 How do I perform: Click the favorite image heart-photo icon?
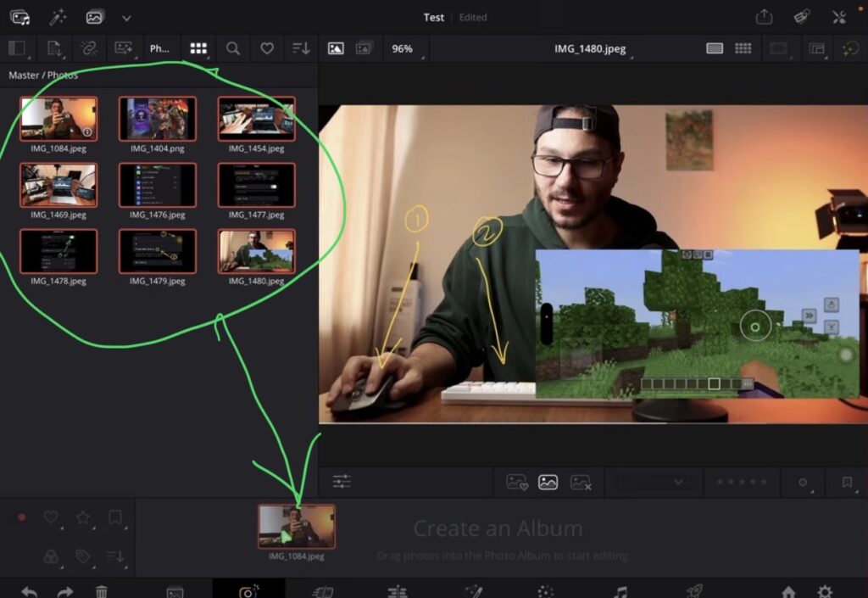click(517, 482)
